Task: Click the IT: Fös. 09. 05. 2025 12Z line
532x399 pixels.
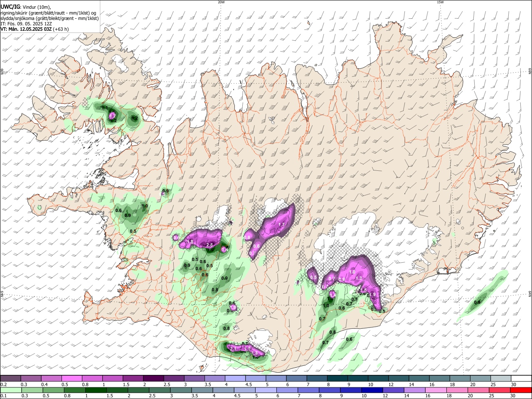Action: coord(26,24)
